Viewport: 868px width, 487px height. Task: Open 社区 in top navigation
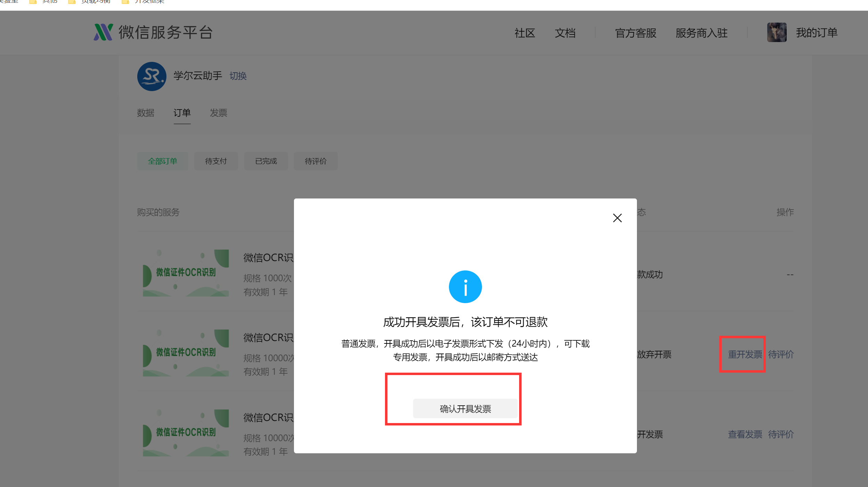tap(524, 33)
